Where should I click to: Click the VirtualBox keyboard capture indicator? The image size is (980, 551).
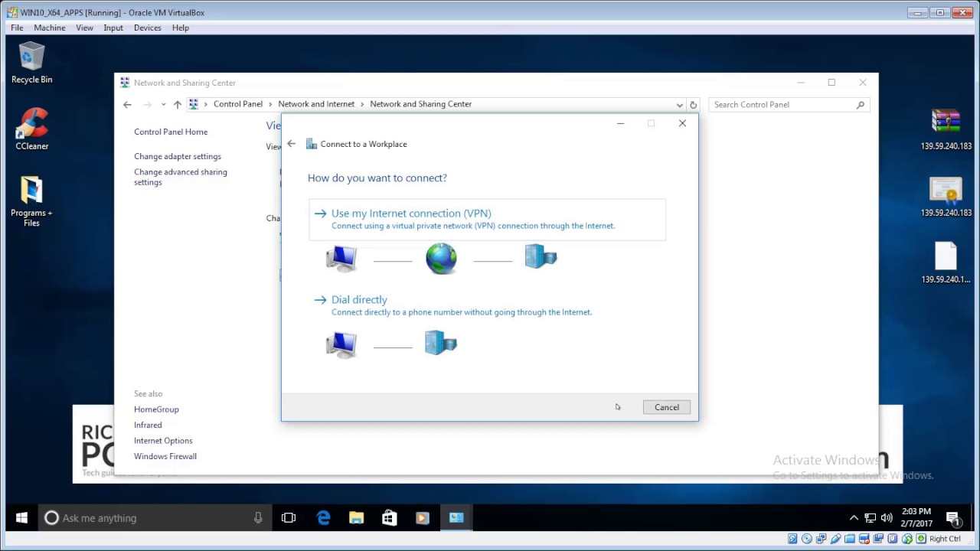tap(921, 539)
